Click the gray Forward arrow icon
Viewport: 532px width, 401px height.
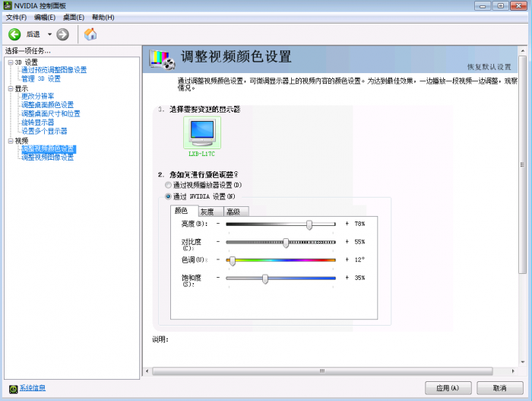(x=62, y=34)
